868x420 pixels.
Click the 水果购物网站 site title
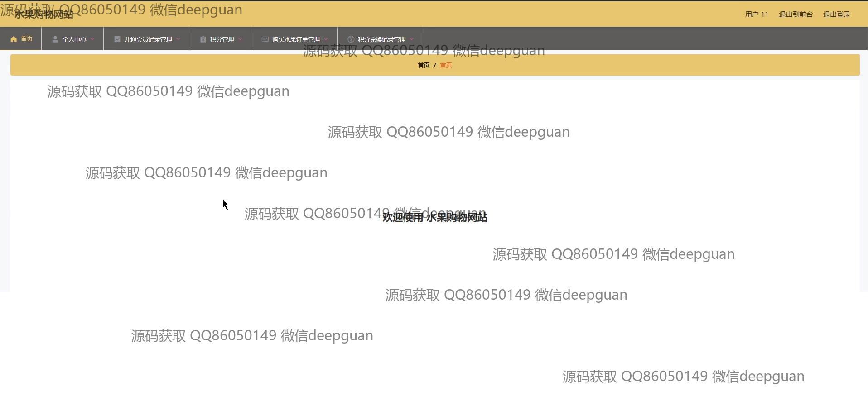point(44,15)
